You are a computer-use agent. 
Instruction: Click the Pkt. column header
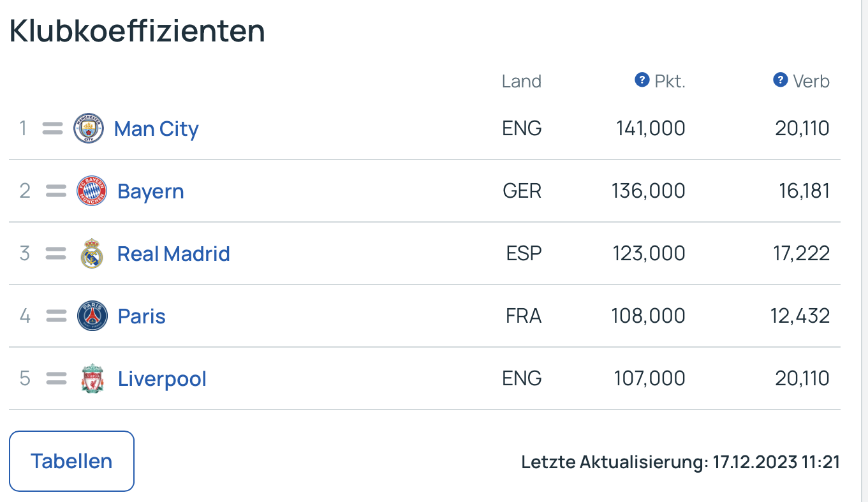click(x=670, y=82)
